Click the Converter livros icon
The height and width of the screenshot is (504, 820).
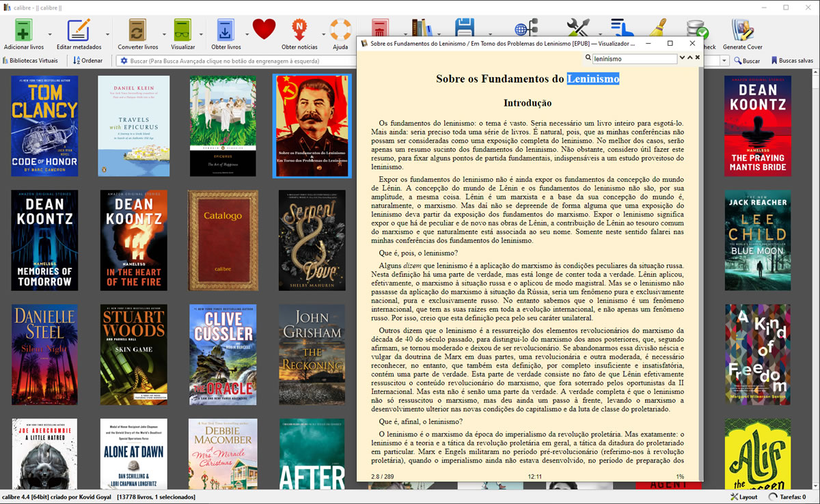click(137, 31)
